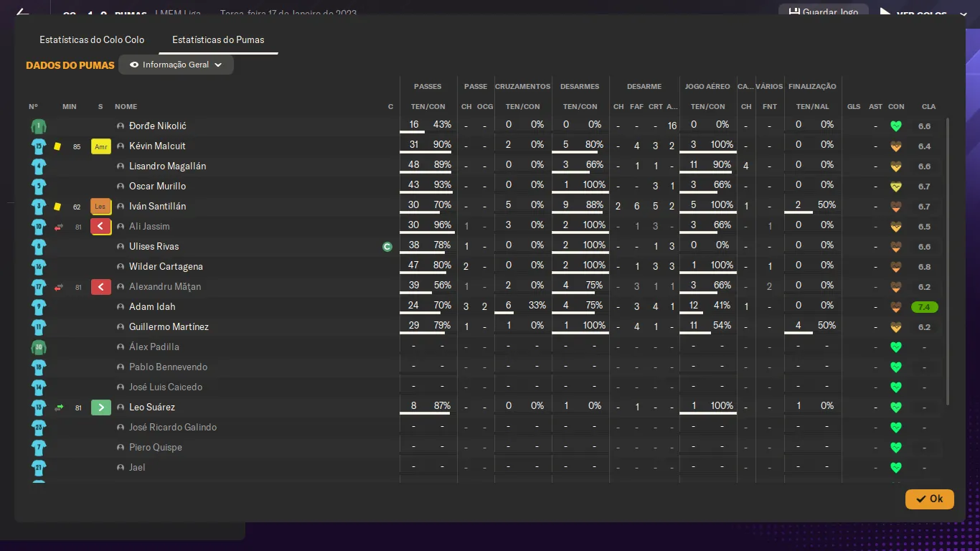
Task: Click the CRUZAMENTOS column group header
Action: tap(523, 86)
